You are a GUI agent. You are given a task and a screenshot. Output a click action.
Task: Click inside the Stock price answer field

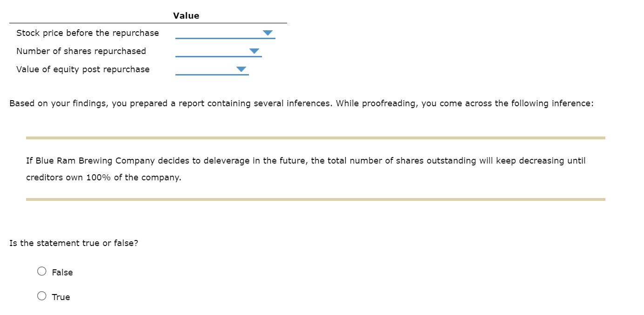click(219, 35)
